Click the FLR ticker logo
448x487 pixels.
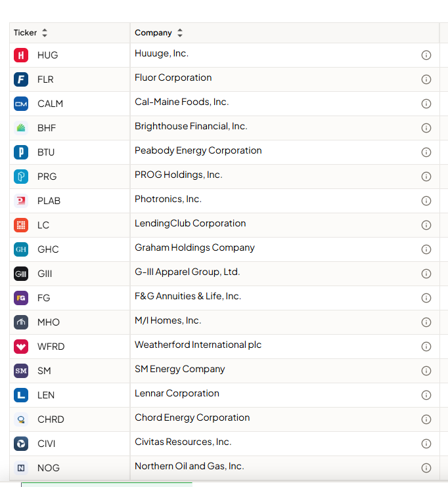click(21, 79)
